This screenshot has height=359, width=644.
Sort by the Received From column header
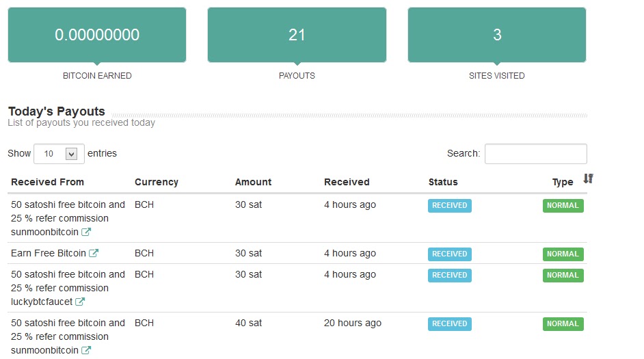coord(48,182)
